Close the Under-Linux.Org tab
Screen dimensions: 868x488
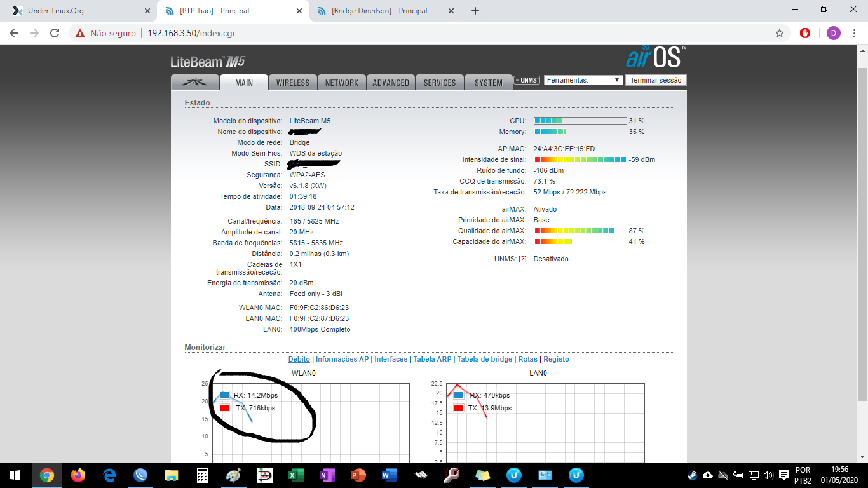(147, 11)
